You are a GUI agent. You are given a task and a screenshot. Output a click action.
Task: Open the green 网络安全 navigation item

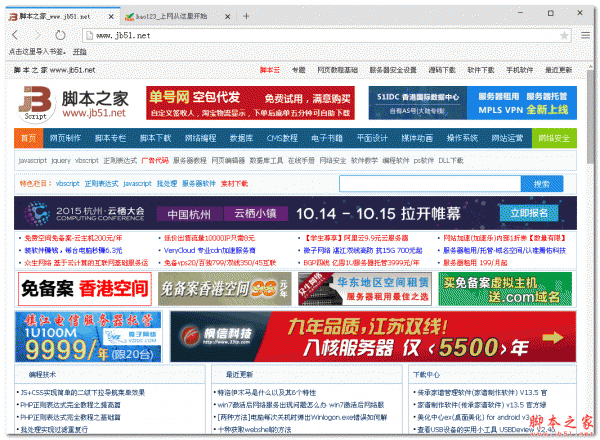pyautogui.click(x=554, y=138)
